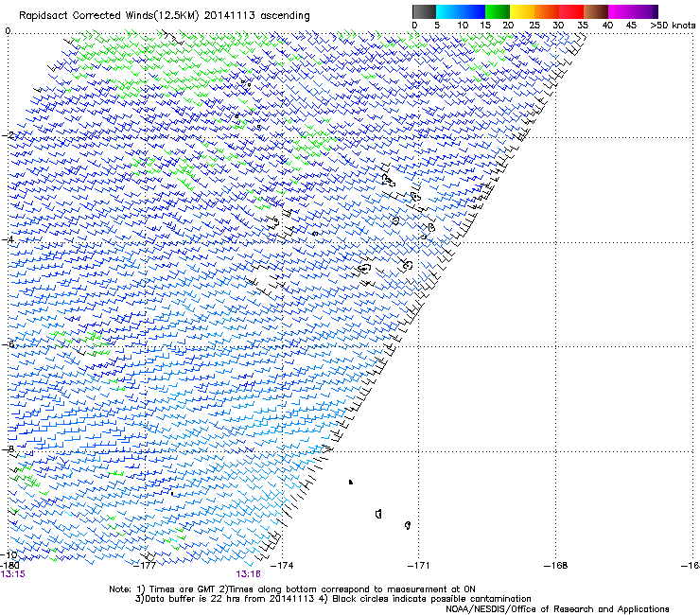The width and height of the screenshot is (700, 615).
Task: Click the '45' legend label
Action: click(x=631, y=26)
